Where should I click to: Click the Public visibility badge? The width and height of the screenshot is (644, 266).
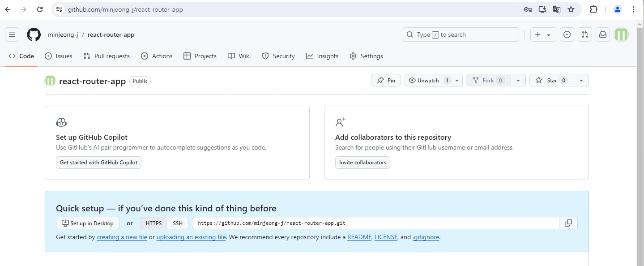tap(140, 81)
